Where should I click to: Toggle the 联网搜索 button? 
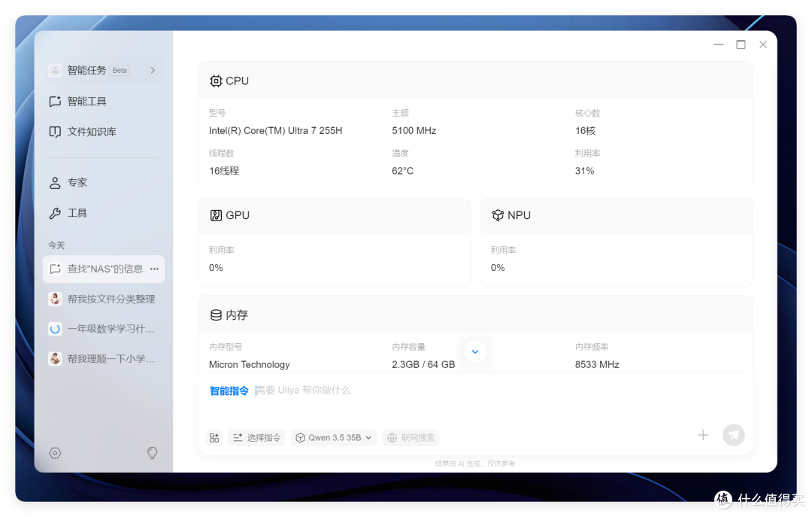click(x=411, y=438)
